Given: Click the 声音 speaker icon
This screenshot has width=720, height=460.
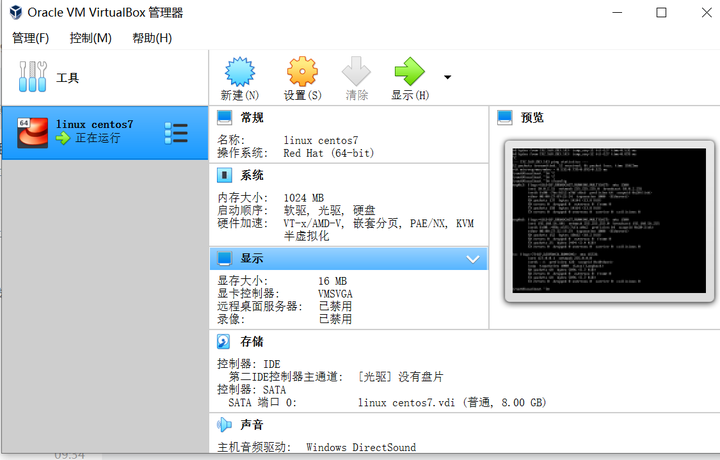Looking at the screenshot, I should point(224,425).
